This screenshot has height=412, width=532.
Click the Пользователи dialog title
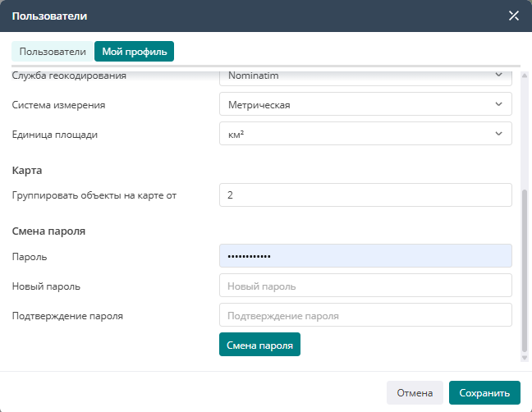point(49,16)
